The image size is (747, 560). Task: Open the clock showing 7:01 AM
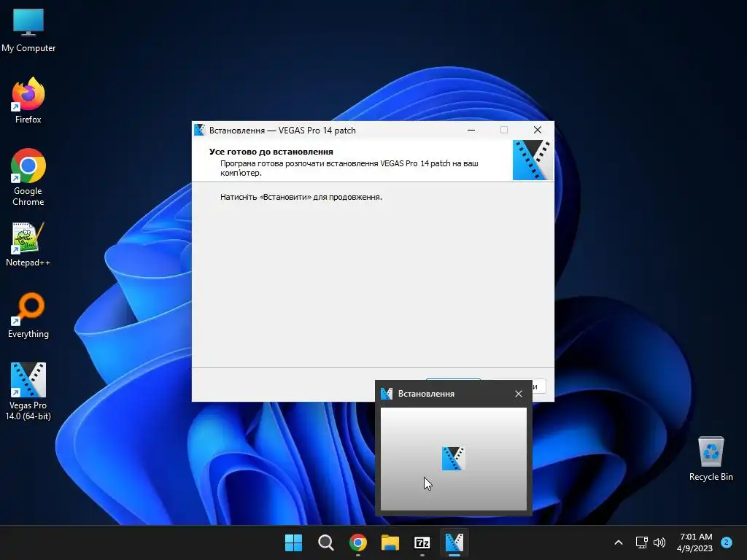[x=695, y=542]
